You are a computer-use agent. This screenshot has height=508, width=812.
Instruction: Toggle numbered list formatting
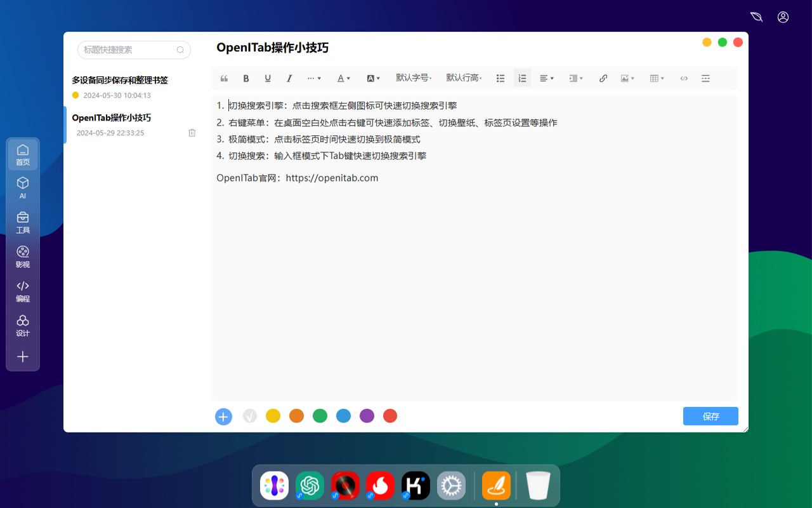(x=522, y=78)
